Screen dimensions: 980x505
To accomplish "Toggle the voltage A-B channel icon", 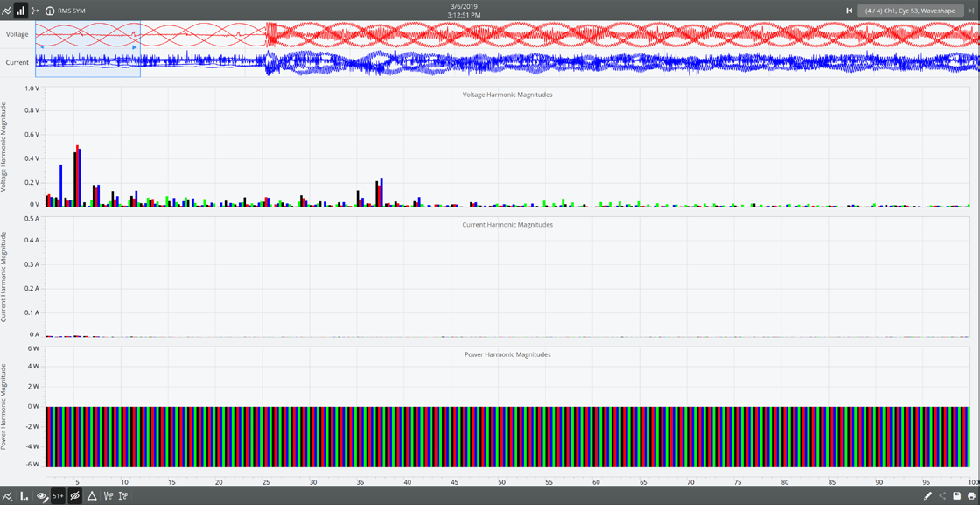I will [x=108, y=495].
